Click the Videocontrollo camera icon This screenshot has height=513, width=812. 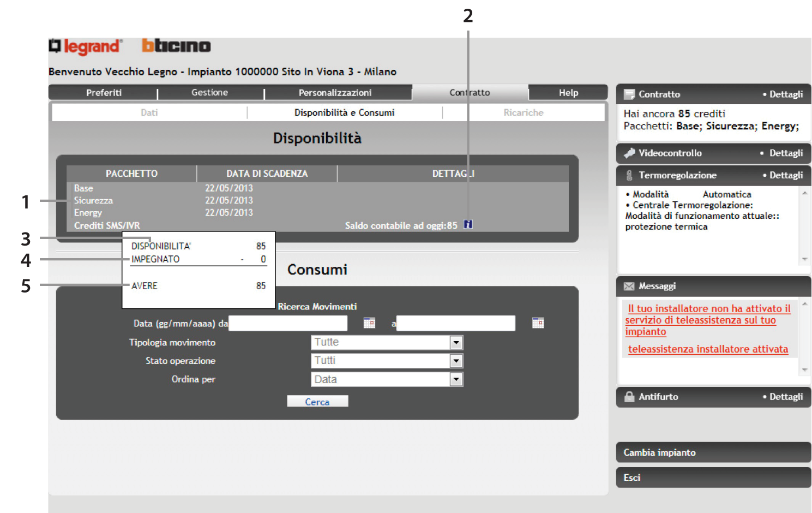(629, 153)
